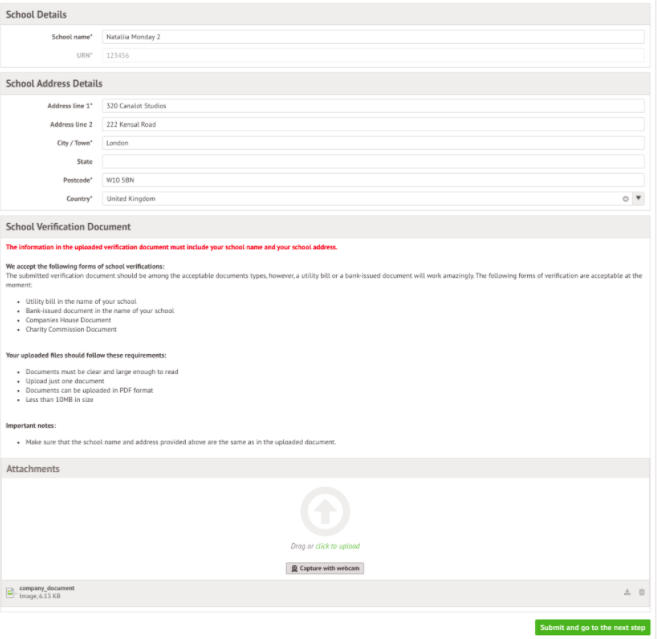Image resolution: width=657 pixels, height=639 pixels.
Task: Edit the Postcode field W10 5BN
Action: point(372,180)
